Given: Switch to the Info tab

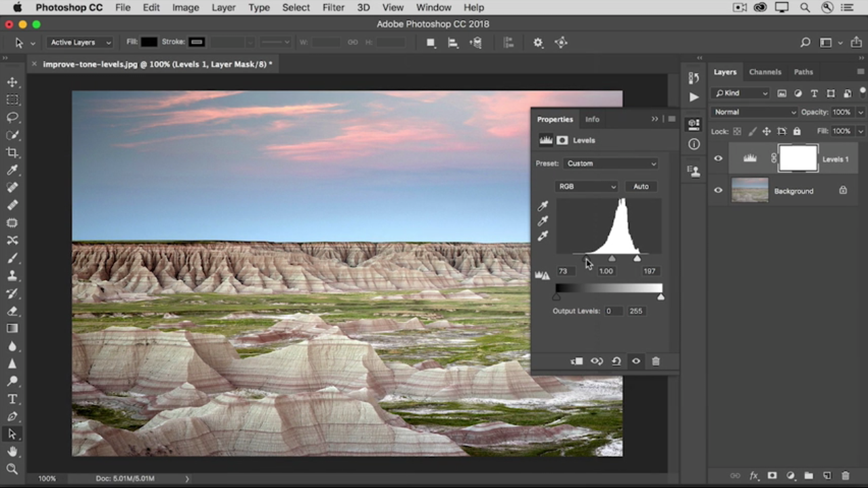Looking at the screenshot, I should (592, 119).
